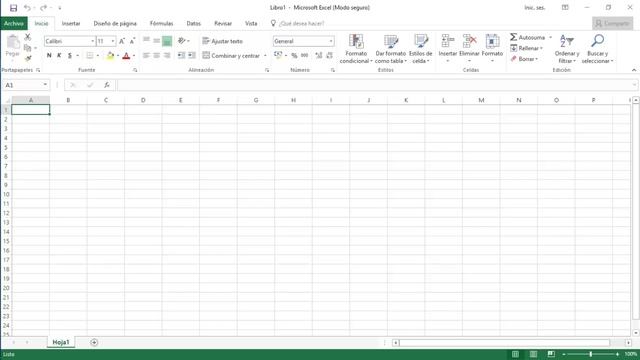Decrease font size with the smaller A icon
Image resolution: width=640 pixels, height=360 pixels.
[132, 41]
